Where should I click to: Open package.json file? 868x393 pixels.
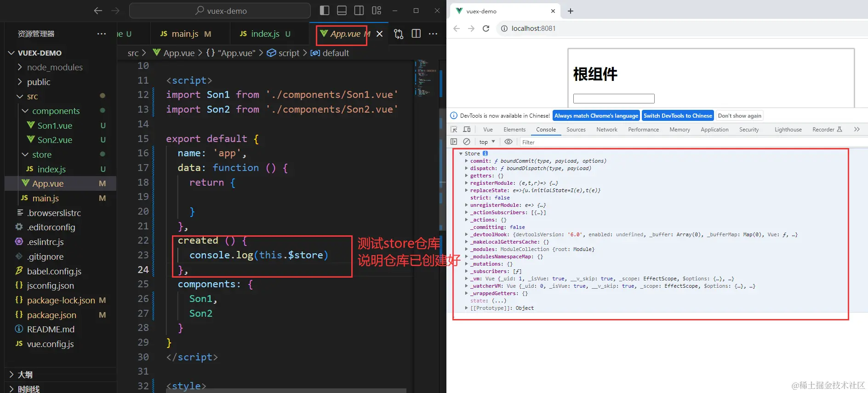coord(51,315)
